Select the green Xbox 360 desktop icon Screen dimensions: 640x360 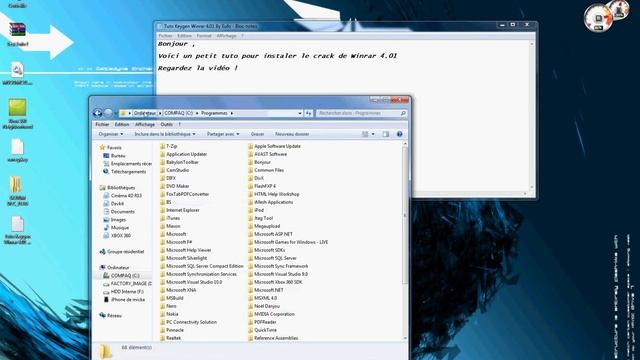click(x=17, y=107)
